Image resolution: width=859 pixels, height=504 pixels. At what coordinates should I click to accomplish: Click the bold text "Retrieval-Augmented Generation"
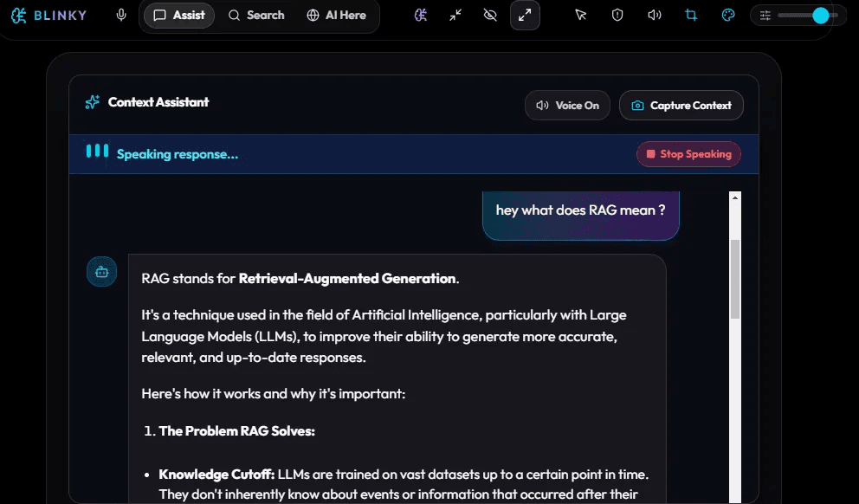[x=347, y=278]
